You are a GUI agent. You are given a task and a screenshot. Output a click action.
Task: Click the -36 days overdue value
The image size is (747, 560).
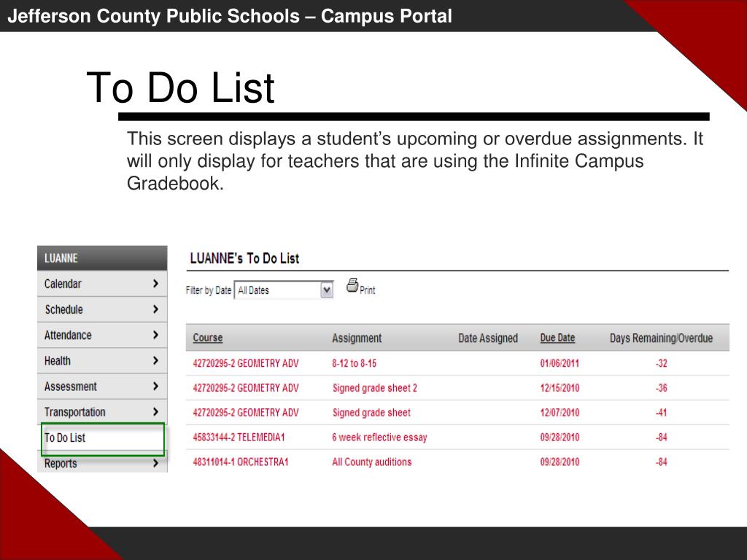point(661,388)
